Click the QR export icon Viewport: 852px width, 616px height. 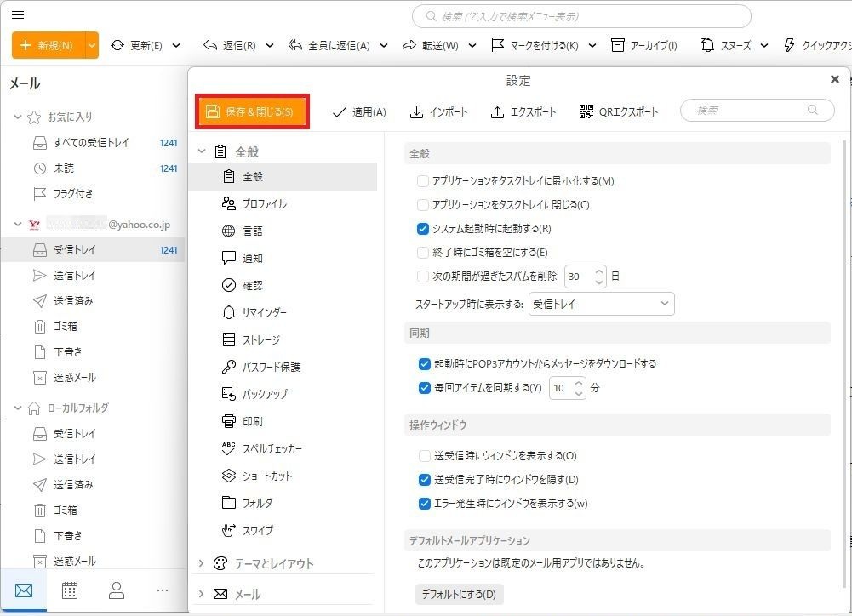pyautogui.click(x=586, y=112)
